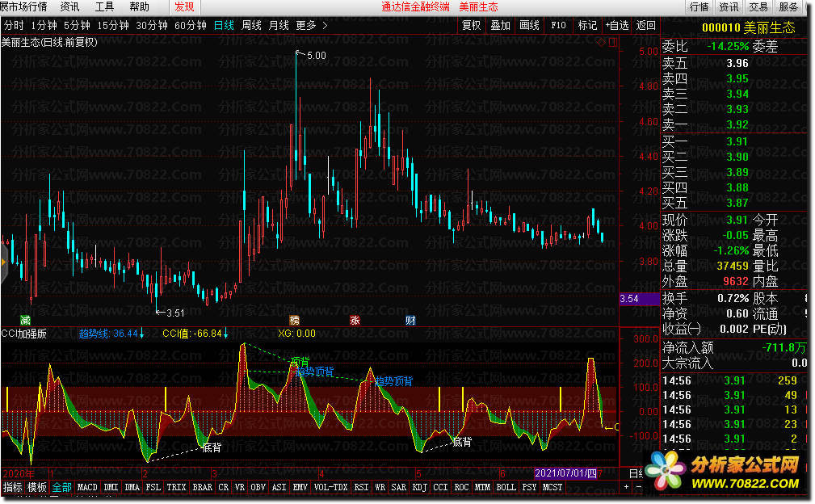
Task: Select the 1分钟 period tab
Action: pyautogui.click(x=44, y=25)
